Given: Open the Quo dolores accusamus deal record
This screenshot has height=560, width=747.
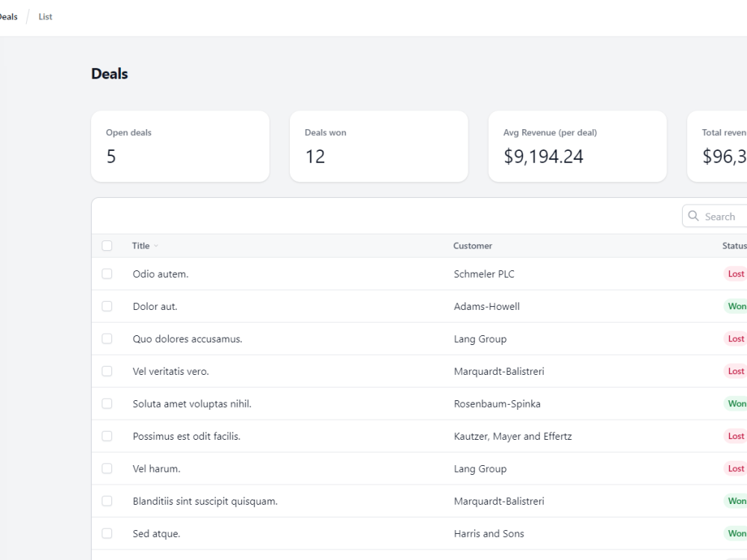Looking at the screenshot, I should click(x=189, y=338).
